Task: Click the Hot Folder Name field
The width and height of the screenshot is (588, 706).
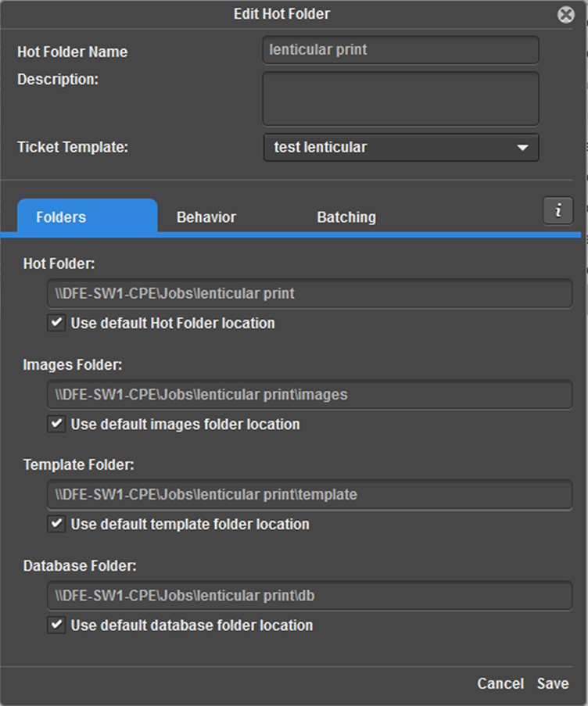Action: pyautogui.click(x=400, y=49)
